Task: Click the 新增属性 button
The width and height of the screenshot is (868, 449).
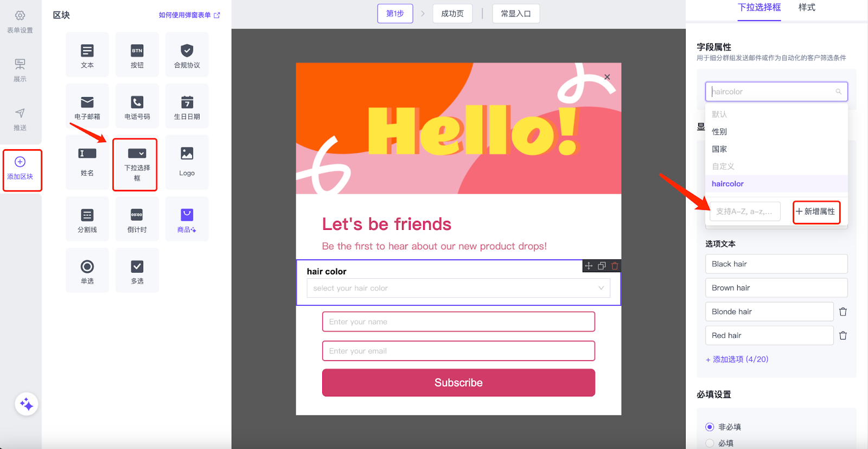Action: coord(816,211)
